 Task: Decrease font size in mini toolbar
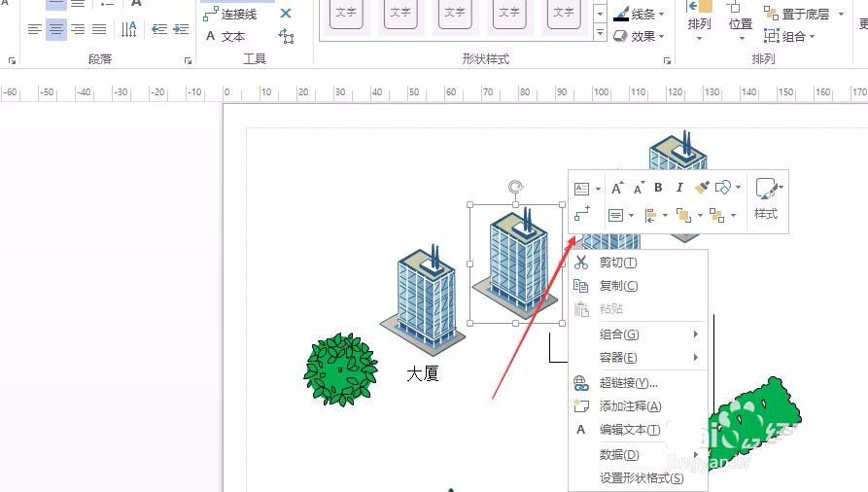pyautogui.click(x=639, y=189)
